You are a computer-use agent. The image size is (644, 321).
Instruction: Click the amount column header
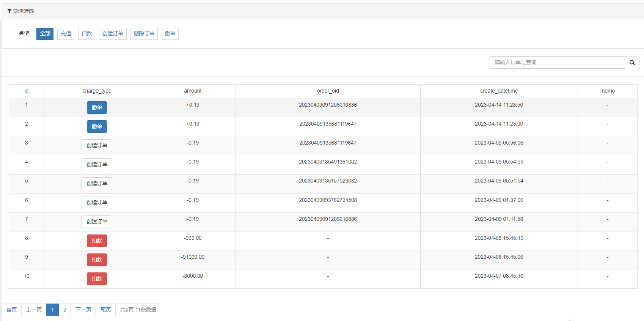coord(193,91)
